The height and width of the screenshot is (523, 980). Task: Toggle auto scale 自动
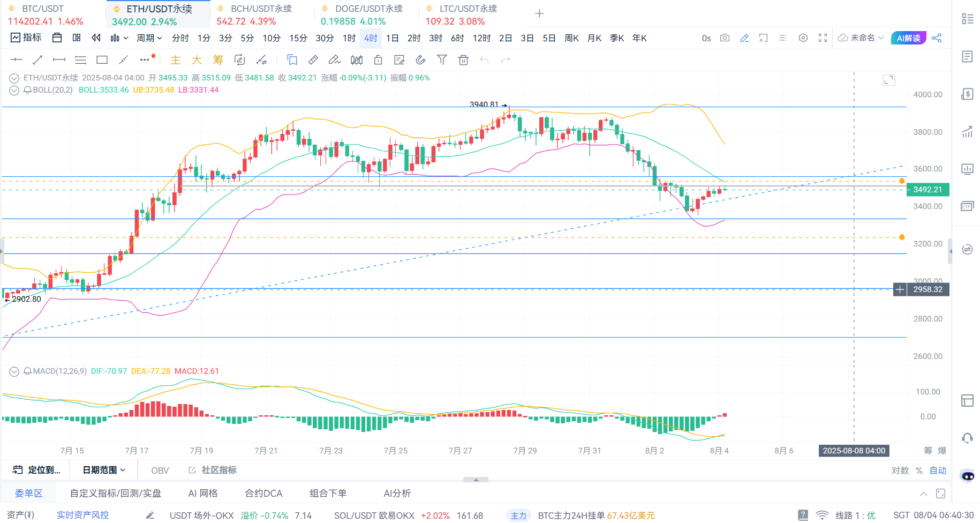[x=938, y=470]
